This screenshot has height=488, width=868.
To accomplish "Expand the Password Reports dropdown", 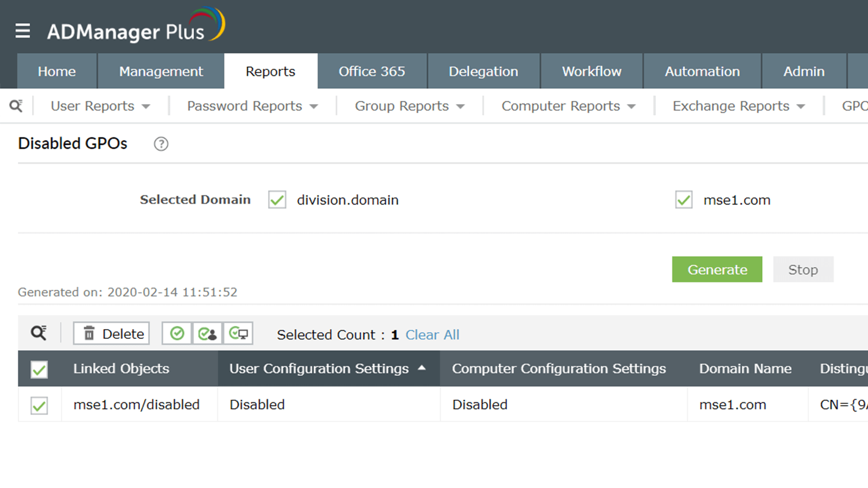I will click(x=252, y=106).
